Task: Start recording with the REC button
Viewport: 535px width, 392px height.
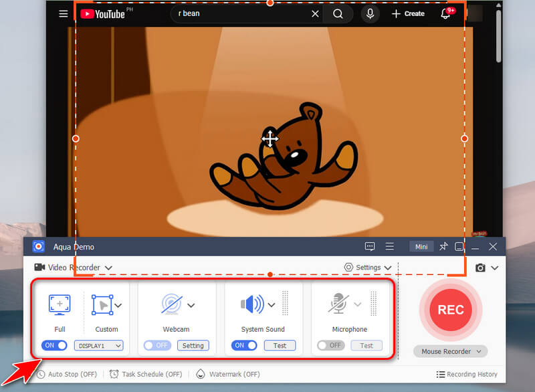Action: [x=451, y=310]
